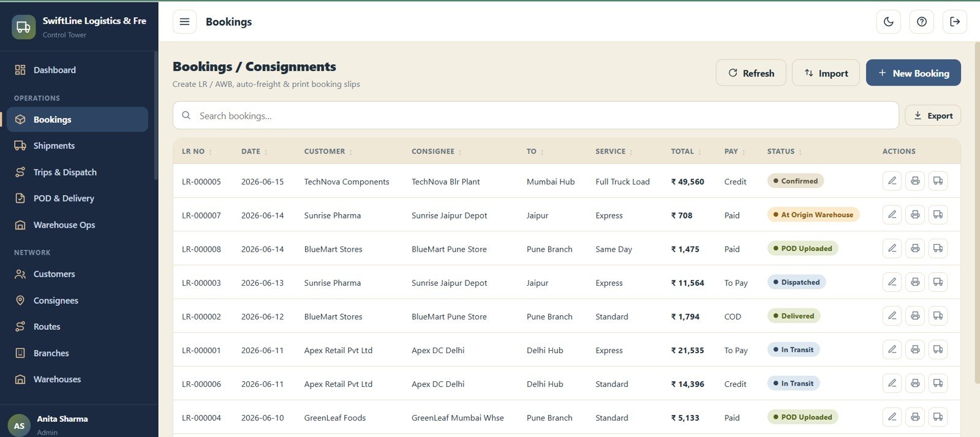The height and width of the screenshot is (437, 980).
Task: Create shipment truck icon for LR-000005
Action: 938,181
